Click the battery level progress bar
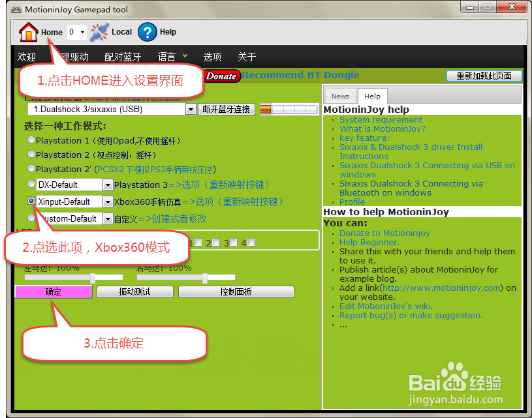 pyautogui.click(x=289, y=109)
